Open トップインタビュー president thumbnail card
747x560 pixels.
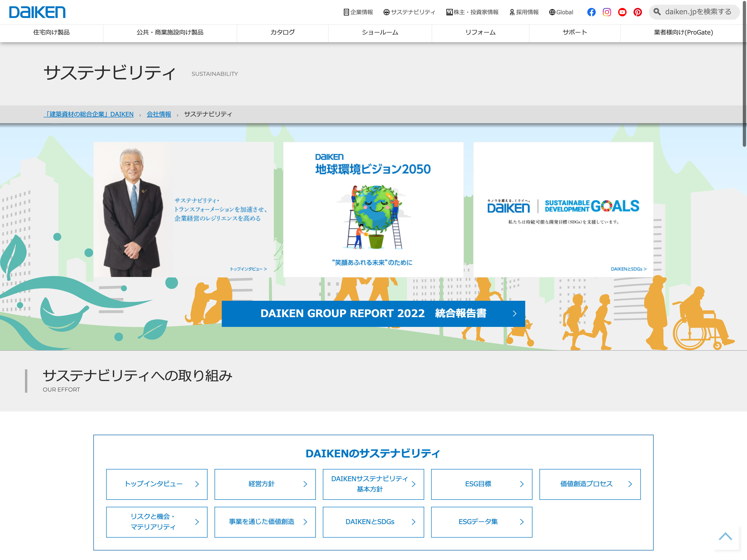coord(183,209)
